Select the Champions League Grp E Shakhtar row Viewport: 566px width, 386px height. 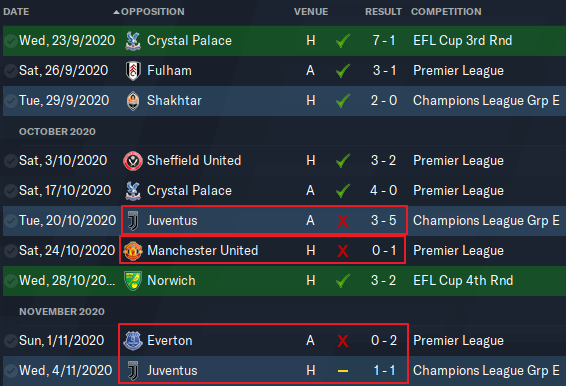tap(284, 101)
